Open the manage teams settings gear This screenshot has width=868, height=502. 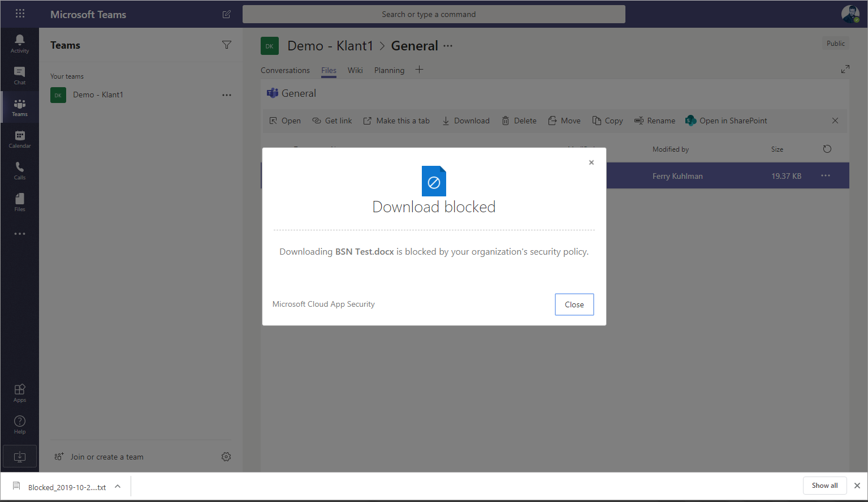(x=226, y=457)
